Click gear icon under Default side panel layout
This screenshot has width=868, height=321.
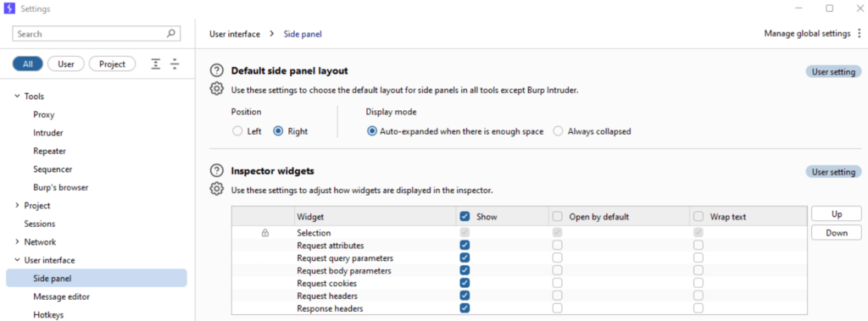(x=216, y=89)
